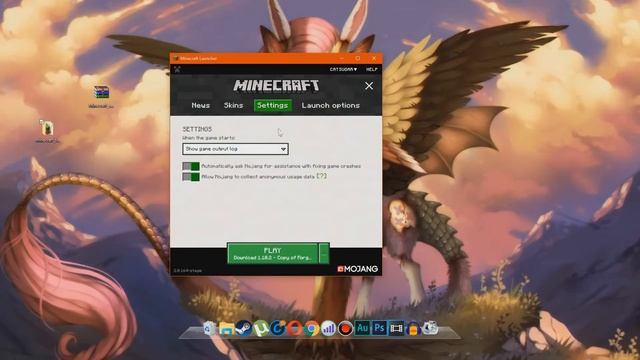Minimize the Minecraft Launcher window

[342, 58]
